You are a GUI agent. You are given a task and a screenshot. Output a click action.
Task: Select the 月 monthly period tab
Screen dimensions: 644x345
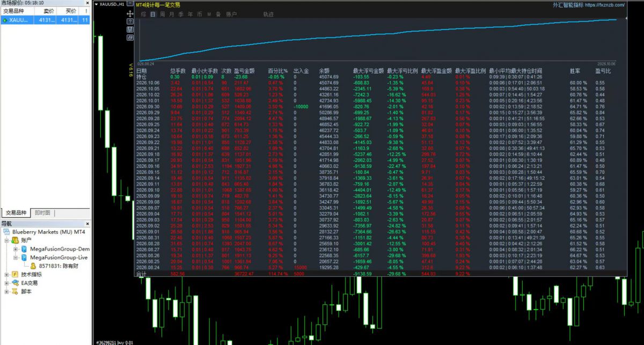click(171, 14)
